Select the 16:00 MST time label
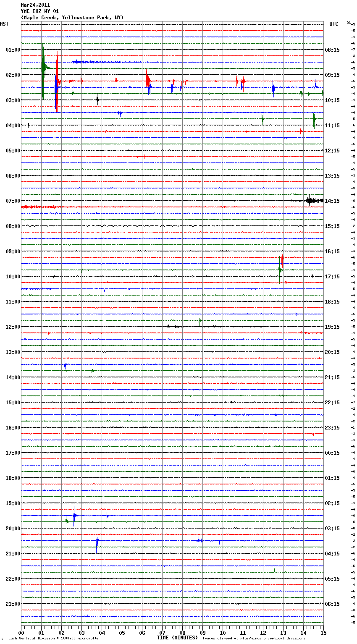Viewport: 357px width, 644px height. (13, 428)
